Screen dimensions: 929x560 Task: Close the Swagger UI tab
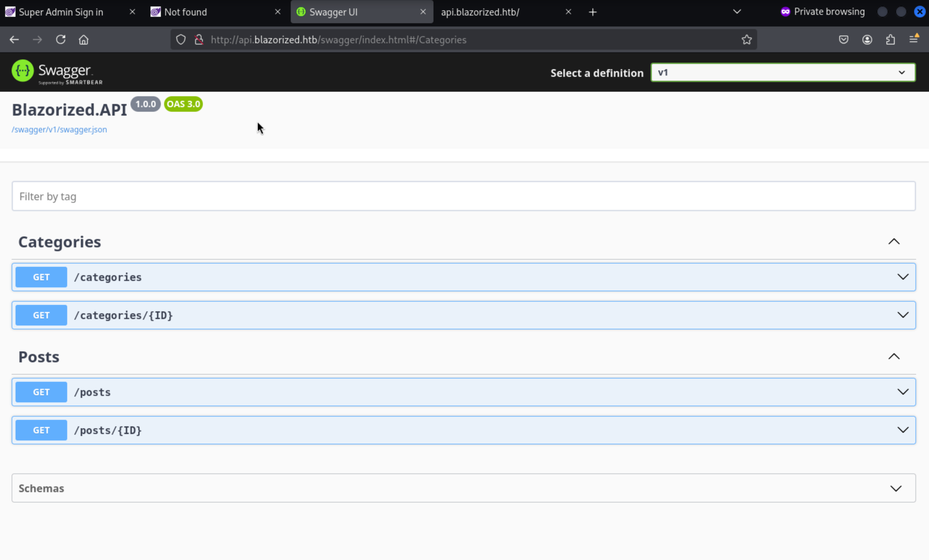[423, 12]
